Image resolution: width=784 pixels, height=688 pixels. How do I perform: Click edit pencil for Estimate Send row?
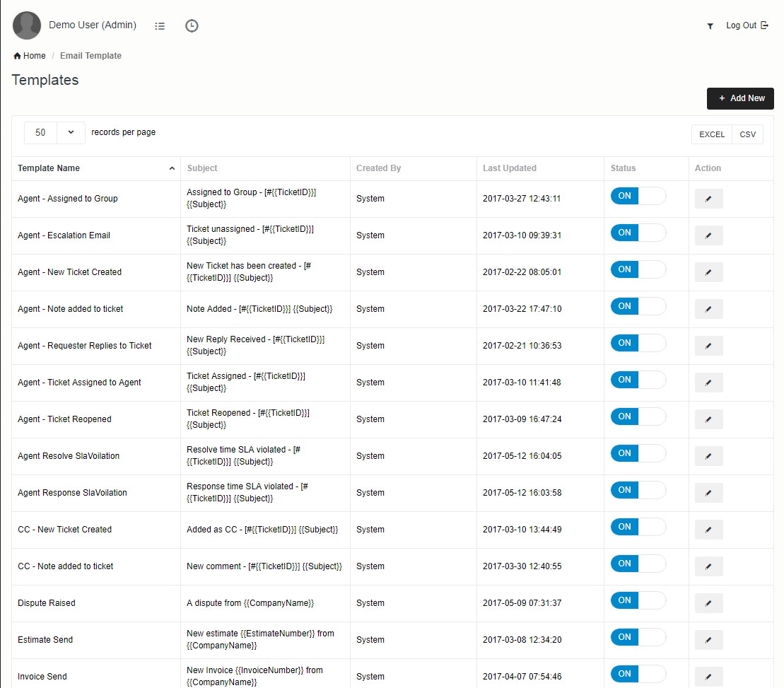(708, 640)
